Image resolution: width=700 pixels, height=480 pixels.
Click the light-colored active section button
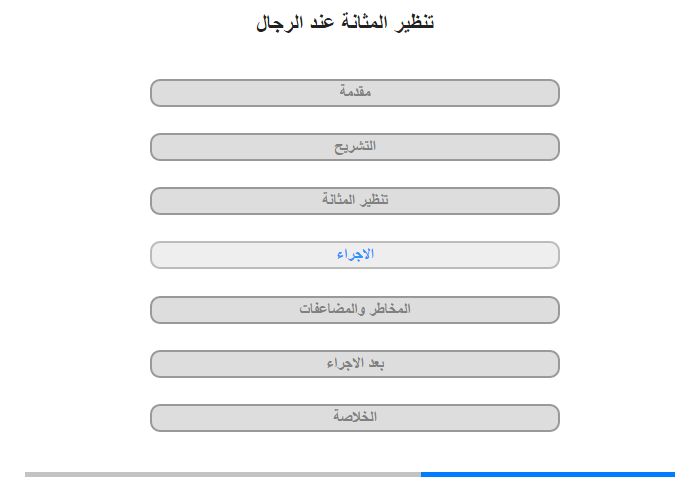click(355, 255)
